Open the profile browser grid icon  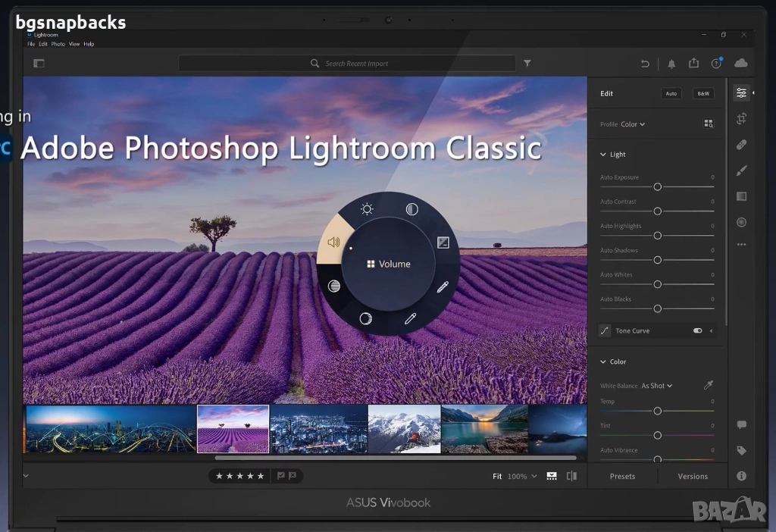709,124
